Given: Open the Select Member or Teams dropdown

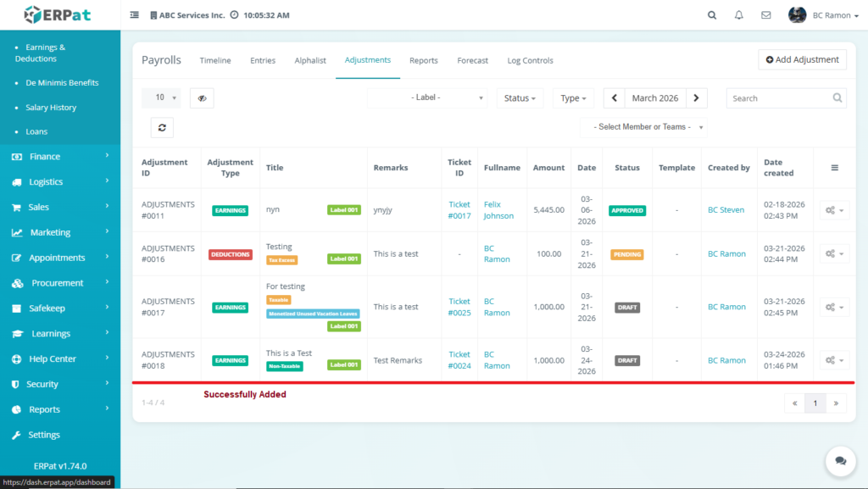Looking at the screenshot, I should click(643, 127).
